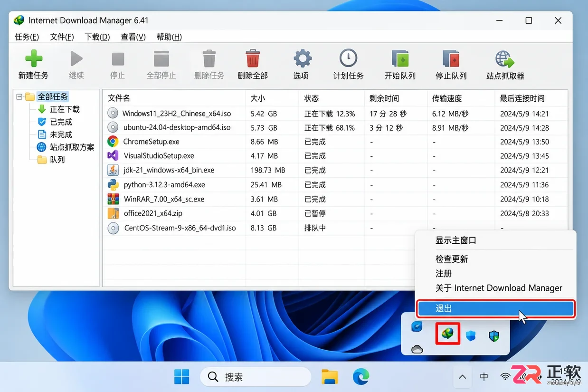Click the ChromeSetup.exe Chrome file icon
The image size is (588, 392).
click(x=113, y=142)
